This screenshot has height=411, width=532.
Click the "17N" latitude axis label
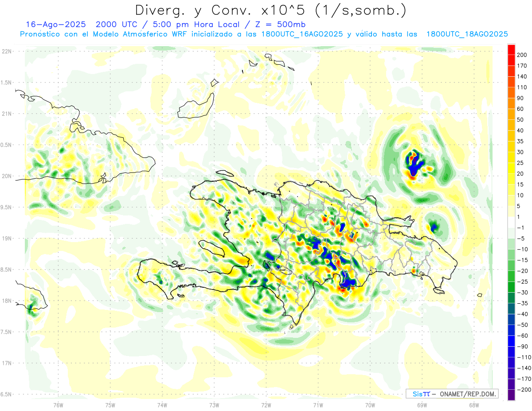[7, 363]
